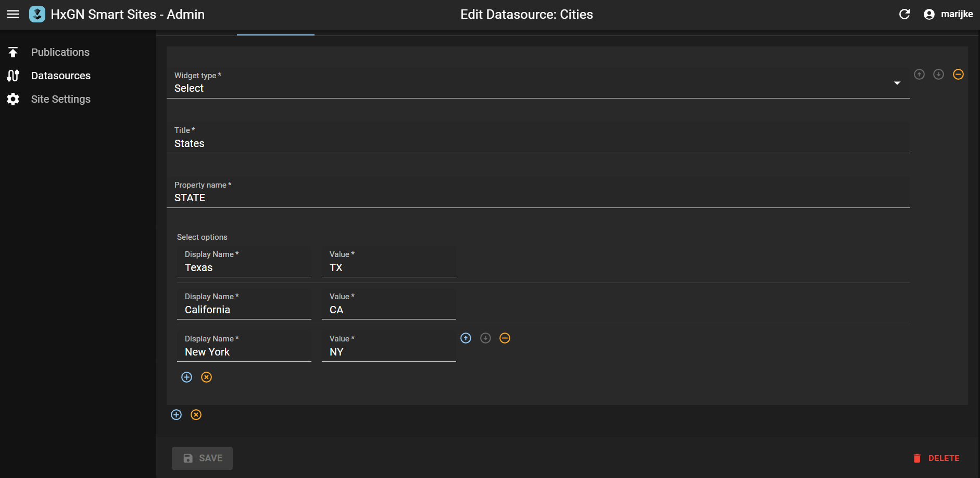The image size is (980, 478).
Task: Select Datasources from the sidebar
Action: pos(60,76)
